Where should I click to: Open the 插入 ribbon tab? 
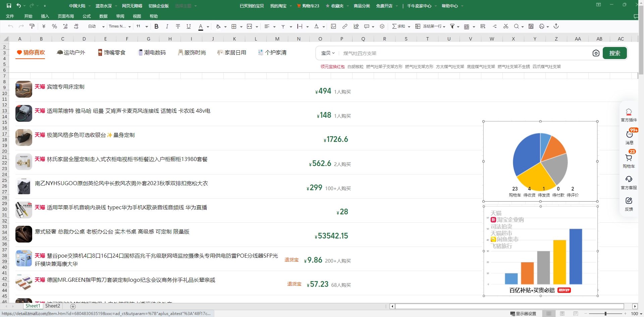click(45, 16)
